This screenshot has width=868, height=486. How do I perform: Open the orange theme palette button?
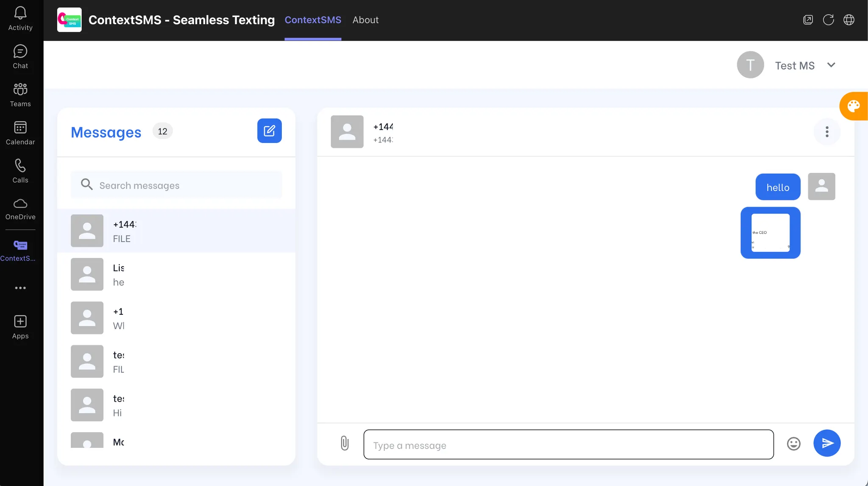pos(853,106)
